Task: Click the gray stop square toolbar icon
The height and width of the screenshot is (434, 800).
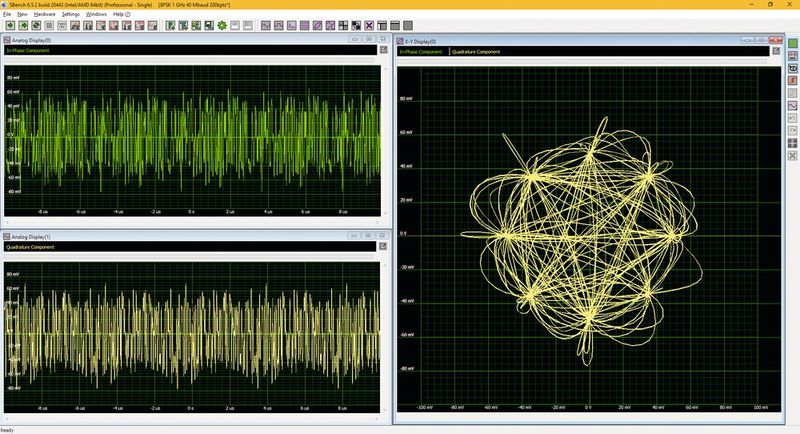Action: 49,25
